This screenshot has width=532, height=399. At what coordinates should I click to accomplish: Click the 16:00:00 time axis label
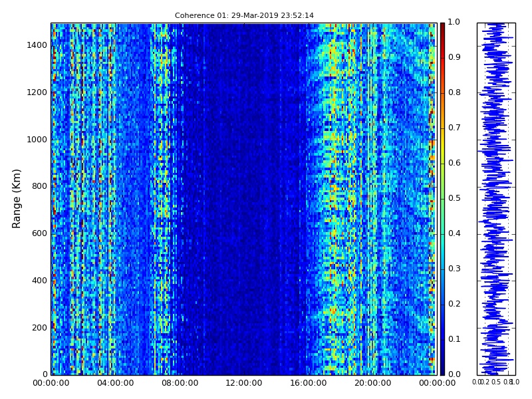(x=309, y=384)
